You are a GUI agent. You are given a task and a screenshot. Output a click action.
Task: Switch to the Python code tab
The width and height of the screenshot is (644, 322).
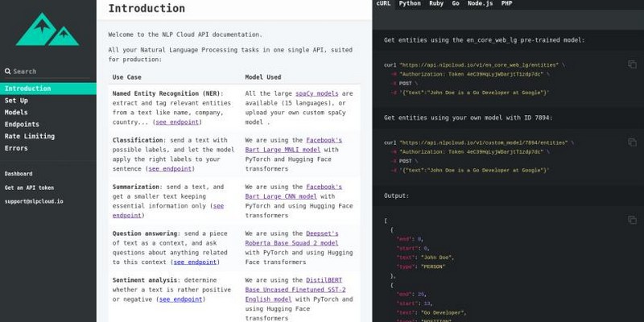coord(410,4)
